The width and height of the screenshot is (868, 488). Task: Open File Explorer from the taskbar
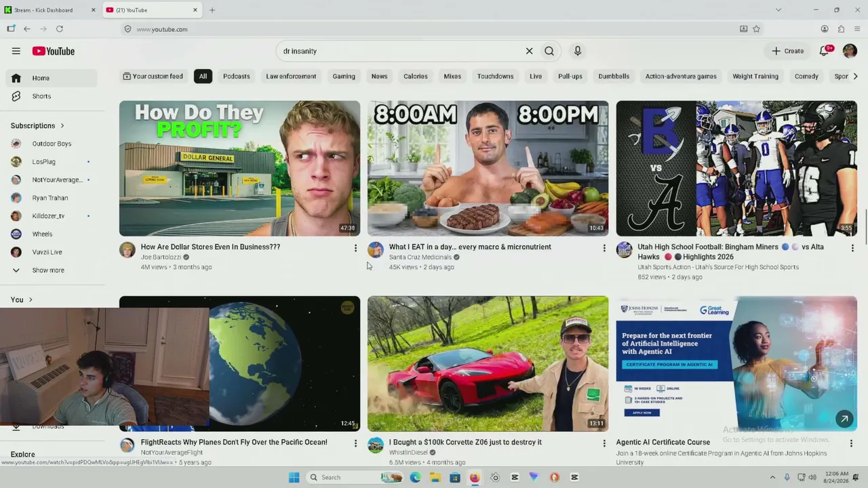[435, 477]
